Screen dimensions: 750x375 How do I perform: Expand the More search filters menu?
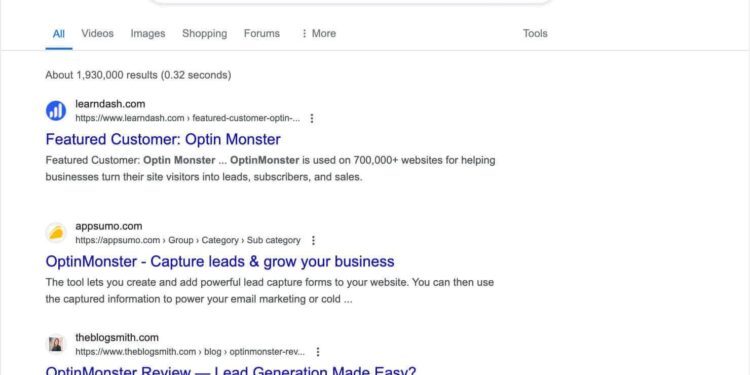[x=318, y=33]
